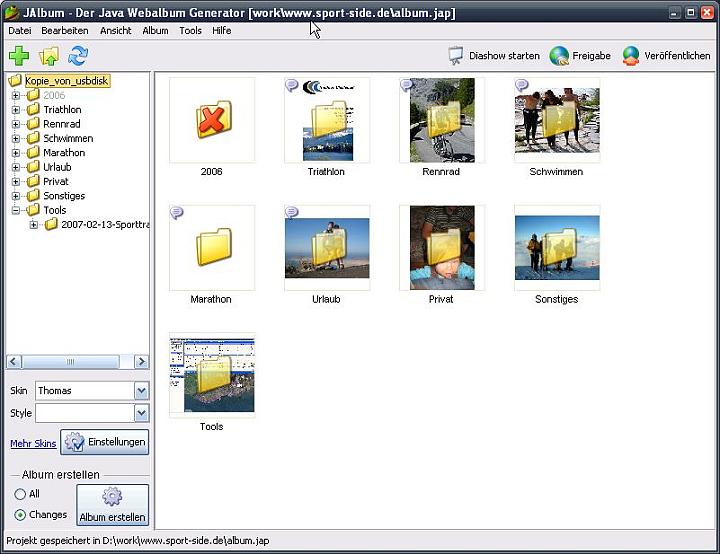
Task: Select the Sonstiges album thumbnail
Action: (x=557, y=248)
